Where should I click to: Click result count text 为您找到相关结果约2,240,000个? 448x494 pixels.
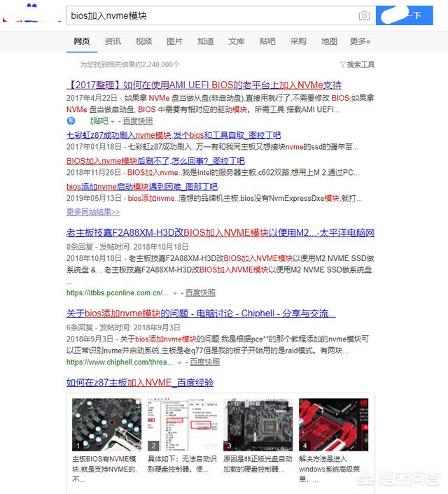tap(129, 64)
